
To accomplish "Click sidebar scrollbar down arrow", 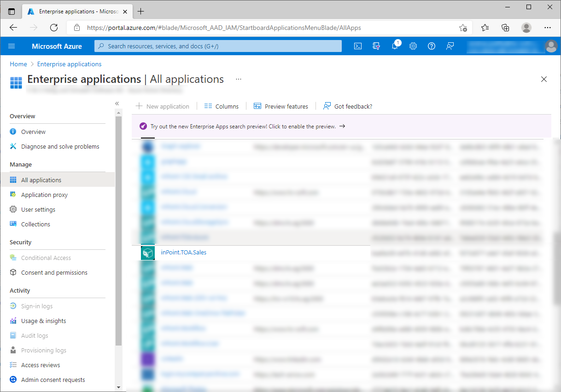I will [118, 388].
